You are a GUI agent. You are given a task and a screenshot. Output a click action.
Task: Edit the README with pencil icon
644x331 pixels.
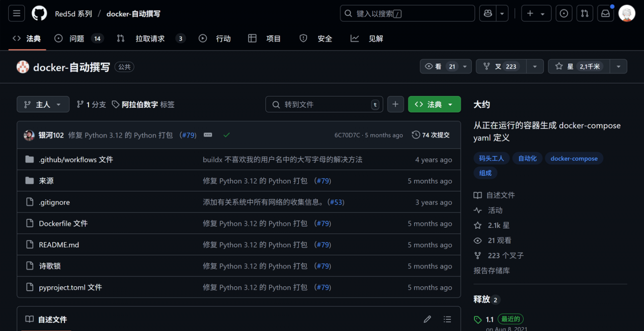tap(427, 319)
